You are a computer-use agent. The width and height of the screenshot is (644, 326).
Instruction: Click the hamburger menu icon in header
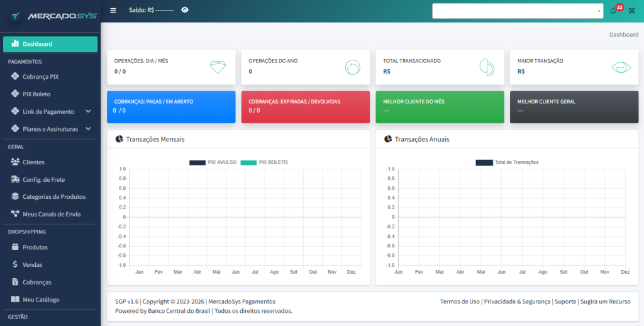[x=113, y=10]
